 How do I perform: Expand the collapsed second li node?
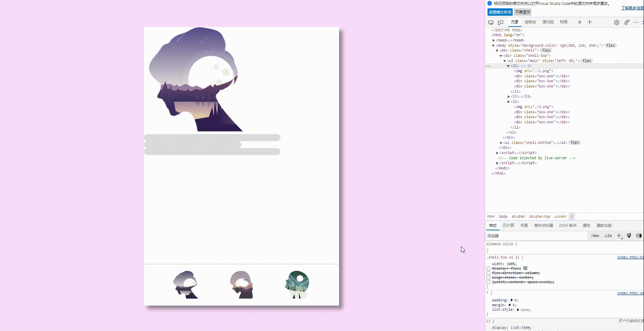[508, 97]
